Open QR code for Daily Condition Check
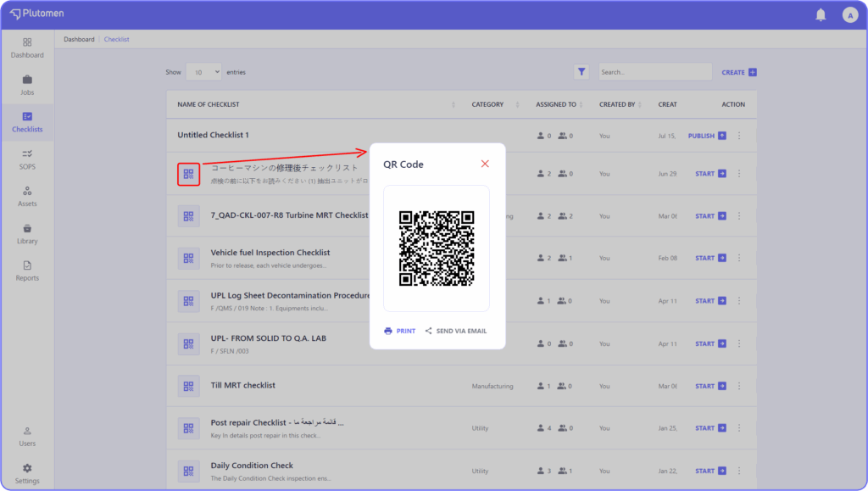Screen dimensions: 868x491 [189, 471]
